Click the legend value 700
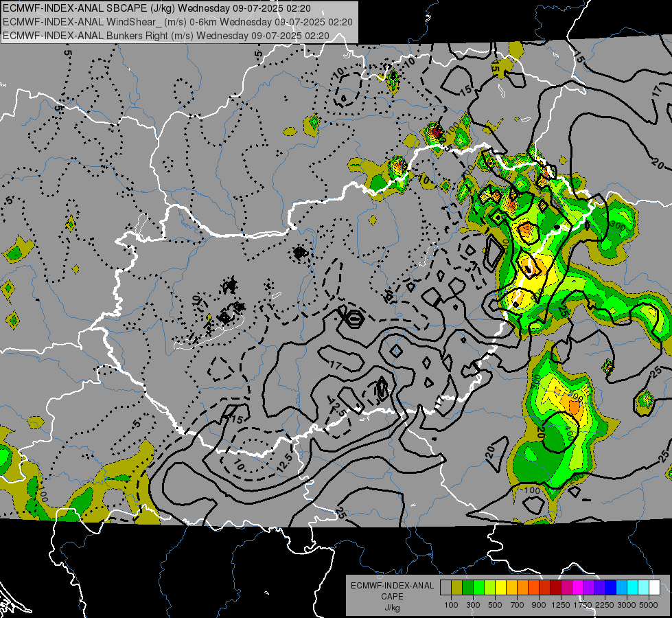Viewport: 672px width, 618px height. coord(518,605)
